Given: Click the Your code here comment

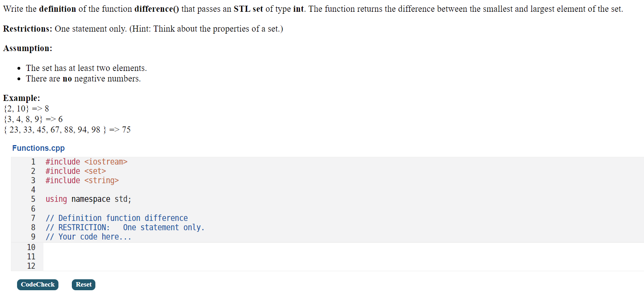Looking at the screenshot, I should click(x=88, y=236).
